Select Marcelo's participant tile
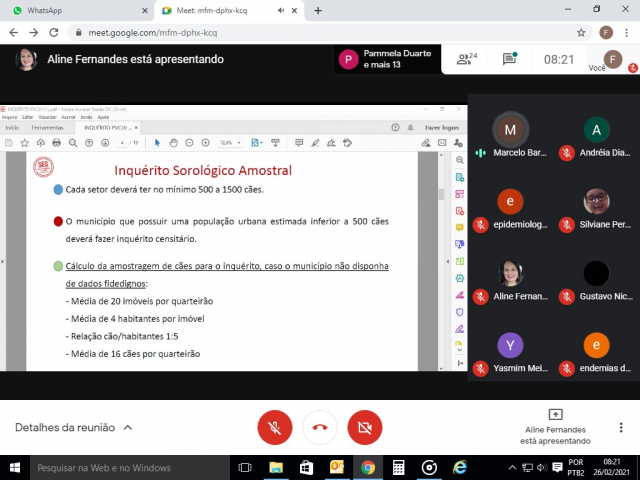 (511, 139)
